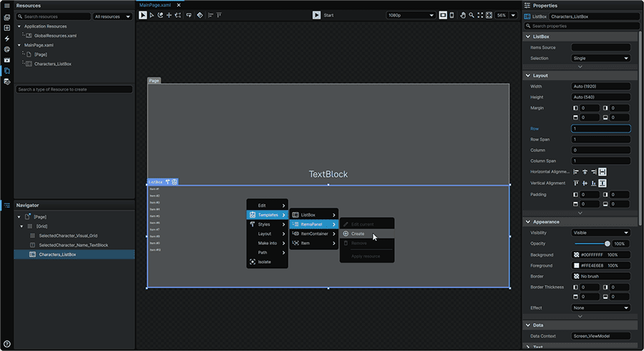Click the Width Auto (1920) field
Image resolution: width=644 pixels, height=351 pixels.
601,86
